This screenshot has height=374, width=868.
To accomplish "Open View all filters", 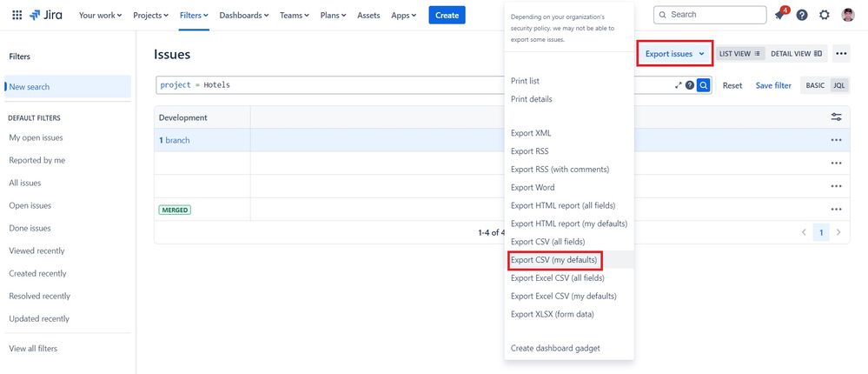I will tap(33, 349).
